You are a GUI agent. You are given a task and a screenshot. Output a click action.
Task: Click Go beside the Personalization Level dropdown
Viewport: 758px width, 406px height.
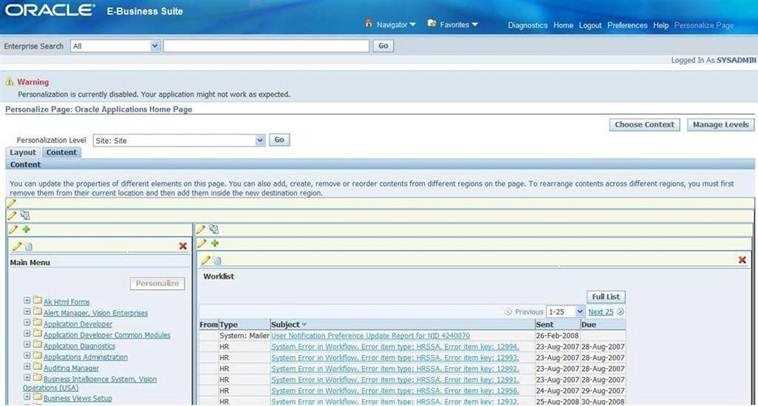[x=279, y=140]
